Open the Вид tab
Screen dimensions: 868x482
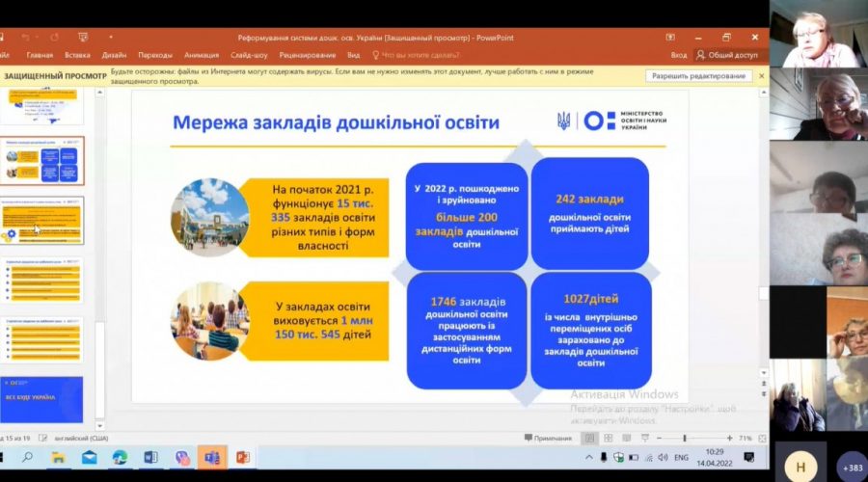(x=354, y=55)
